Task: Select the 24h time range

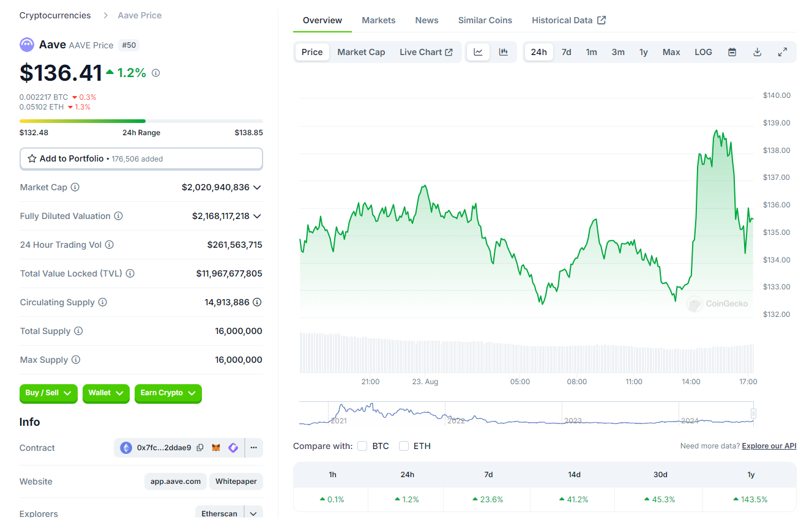Action: [539, 52]
